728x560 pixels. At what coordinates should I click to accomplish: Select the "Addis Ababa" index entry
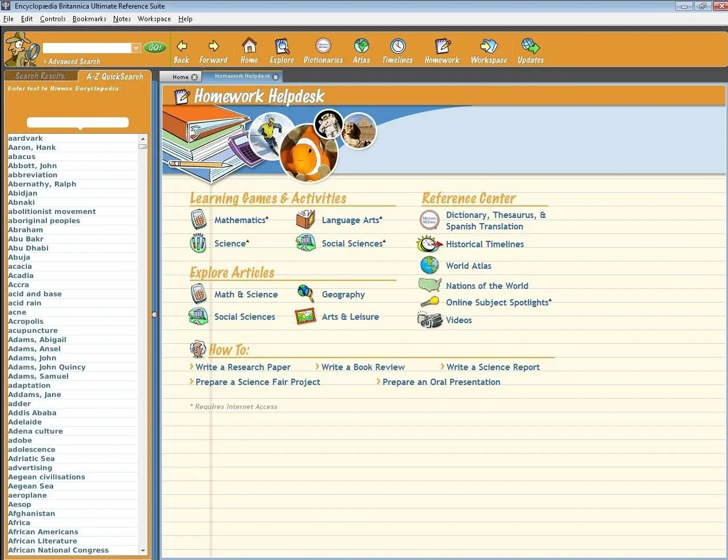73,413
